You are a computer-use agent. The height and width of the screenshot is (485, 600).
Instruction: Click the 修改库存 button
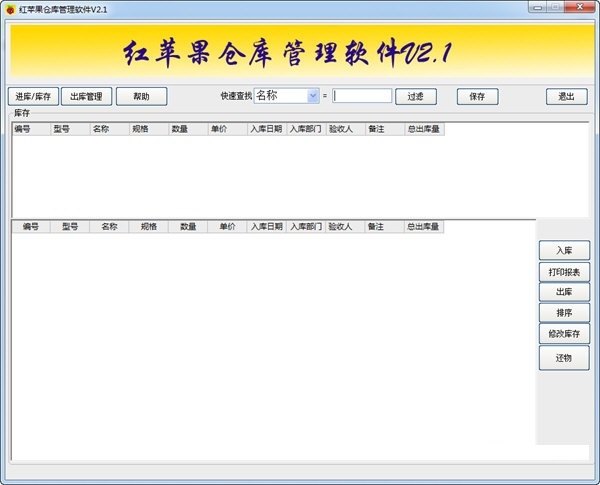pos(564,333)
